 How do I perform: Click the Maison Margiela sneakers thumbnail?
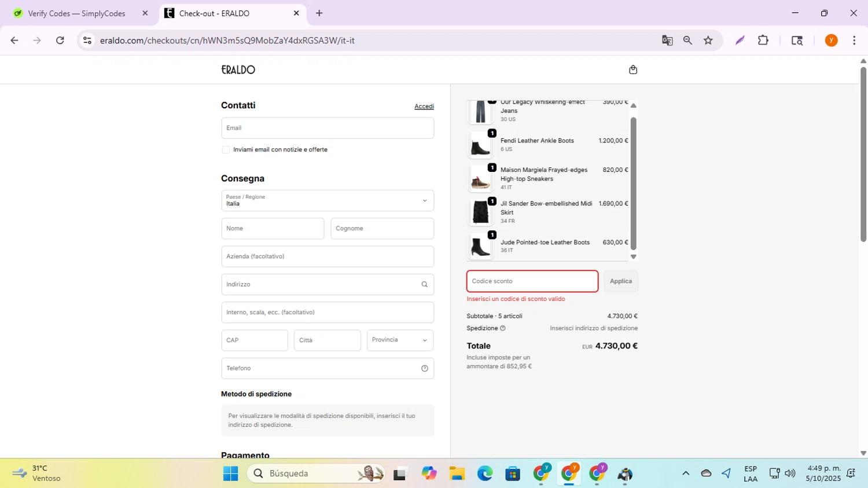480,178
